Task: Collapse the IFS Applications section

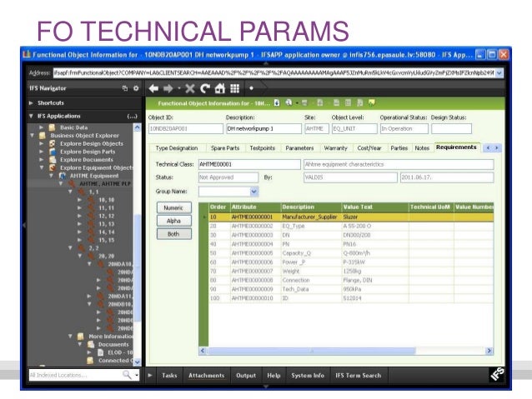Action: 31,116
